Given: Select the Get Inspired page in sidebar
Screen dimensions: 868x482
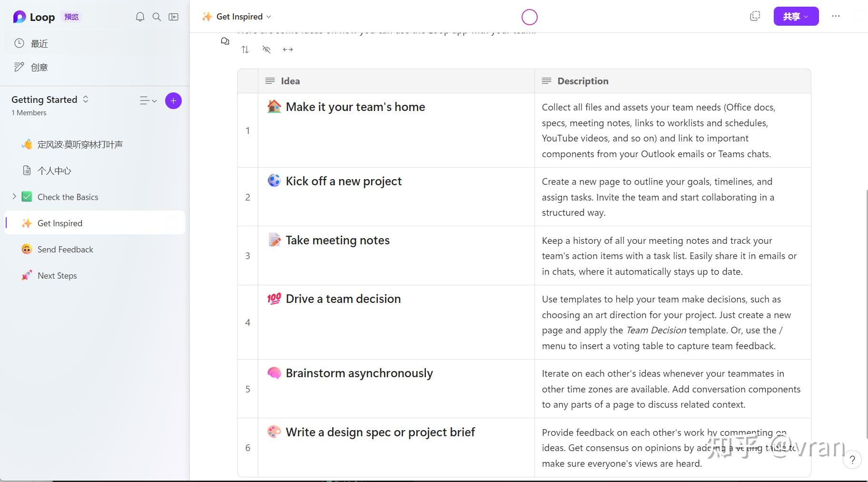Looking at the screenshot, I should [95, 223].
